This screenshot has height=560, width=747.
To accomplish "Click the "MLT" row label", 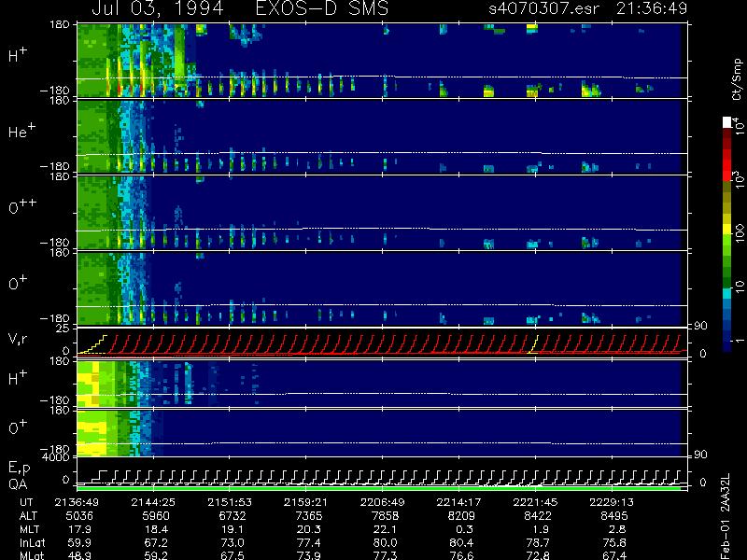I will pyautogui.click(x=29, y=529).
